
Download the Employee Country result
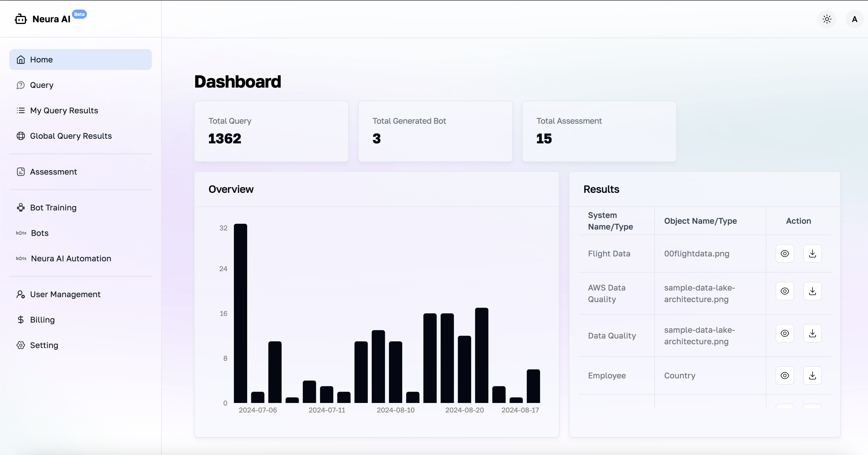tap(812, 376)
